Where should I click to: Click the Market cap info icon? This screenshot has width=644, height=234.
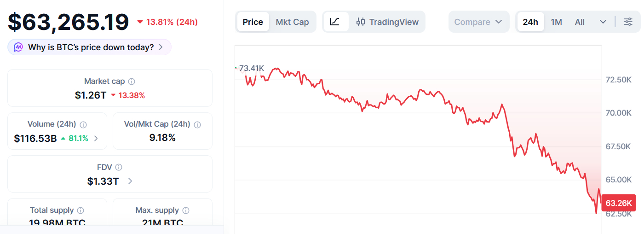(x=132, y=82)
